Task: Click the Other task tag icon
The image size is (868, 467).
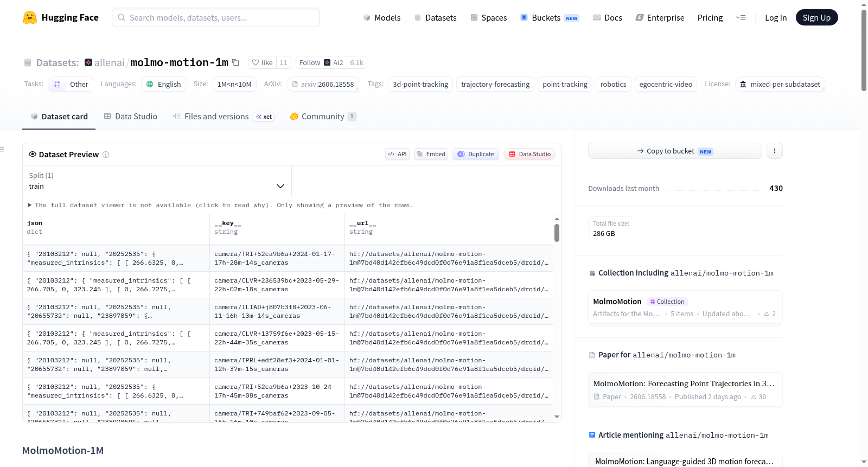Action: 57,84
